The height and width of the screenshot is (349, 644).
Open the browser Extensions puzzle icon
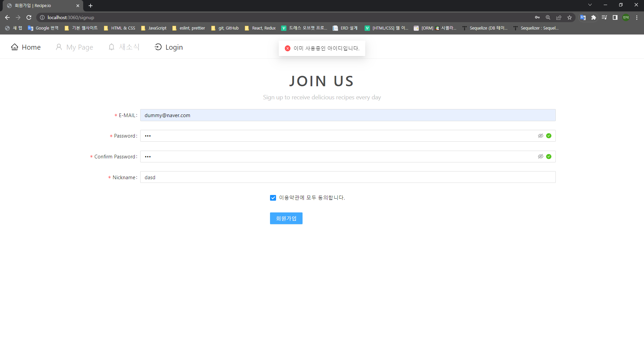coord(594,17)
